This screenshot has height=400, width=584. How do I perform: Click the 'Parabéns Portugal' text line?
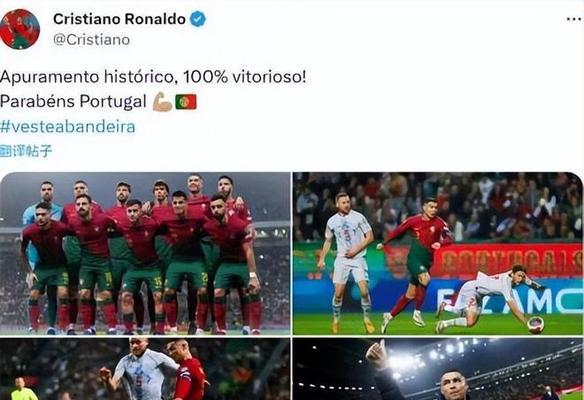tap(73, 101)
